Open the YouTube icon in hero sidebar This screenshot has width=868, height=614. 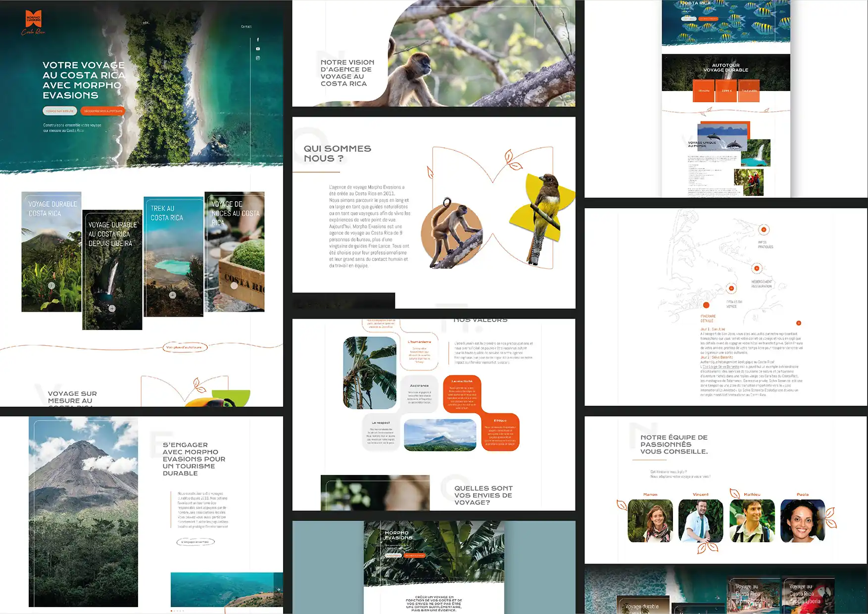tap(258, 49)
